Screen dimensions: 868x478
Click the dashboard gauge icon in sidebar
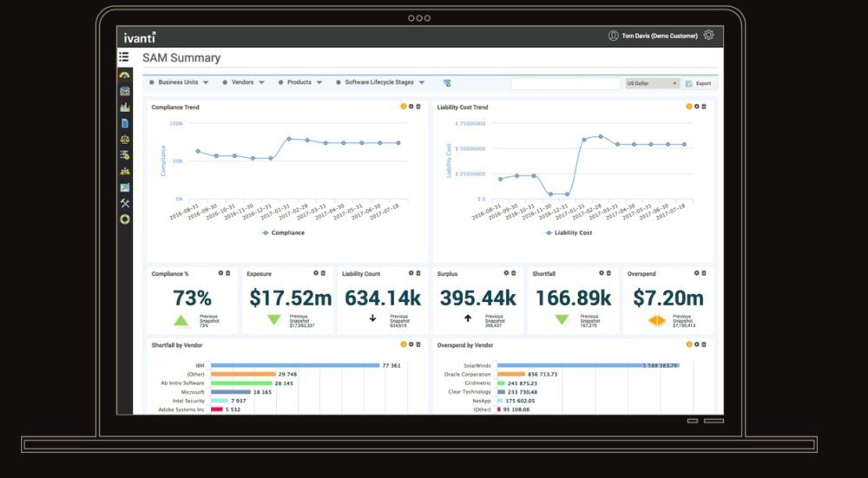tap(124, 76)
